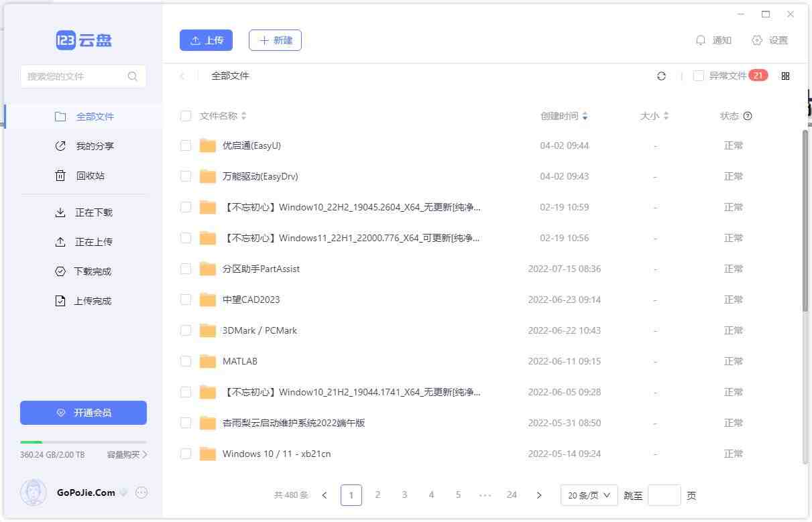The width and height of the screenshot is (812, 522).
Task: Click the VIP diamond badge beside username
Action: pos(123,493)
